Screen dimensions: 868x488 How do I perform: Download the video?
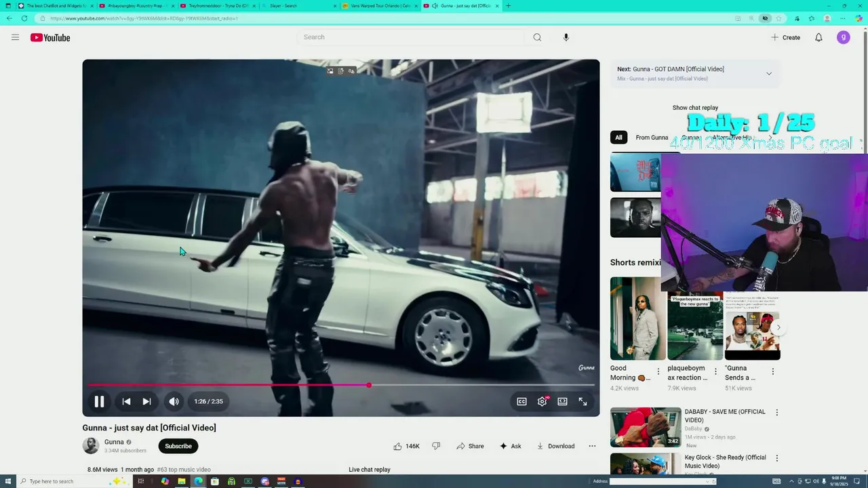tap(555, 446)
